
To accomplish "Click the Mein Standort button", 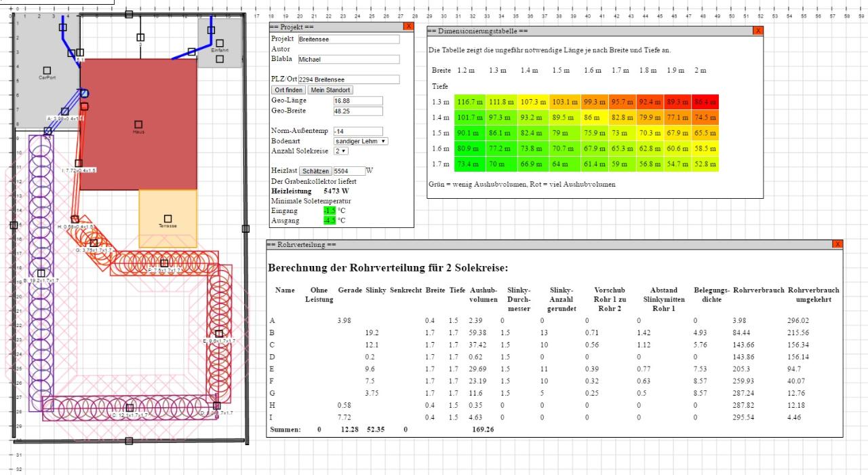I will pyautogui.click(x=330, y=90).
